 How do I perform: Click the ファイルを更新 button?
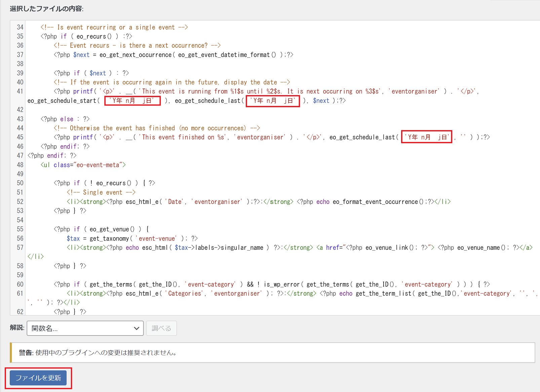coord(38,378)
